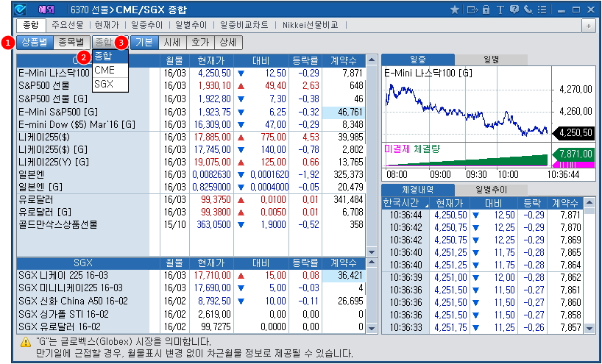Select the 니케이255($) row without [G]
This screenshot has height=364, width=602.
point(191,138)
